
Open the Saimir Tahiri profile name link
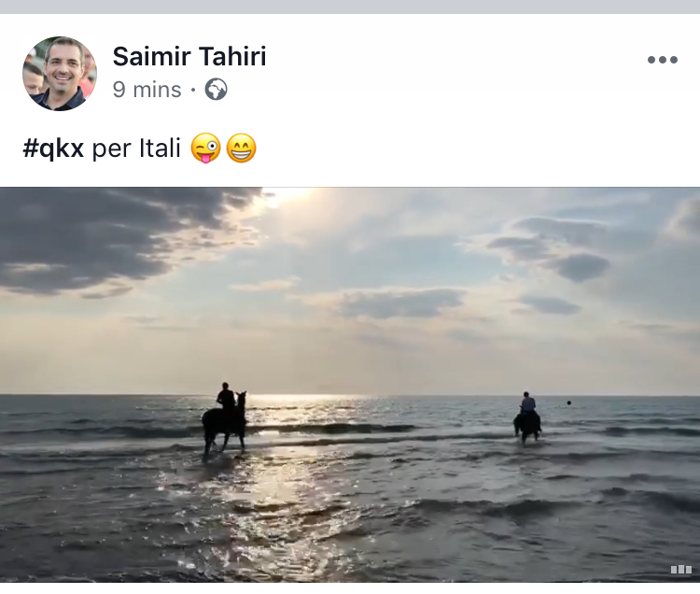[x=189, y=57]
